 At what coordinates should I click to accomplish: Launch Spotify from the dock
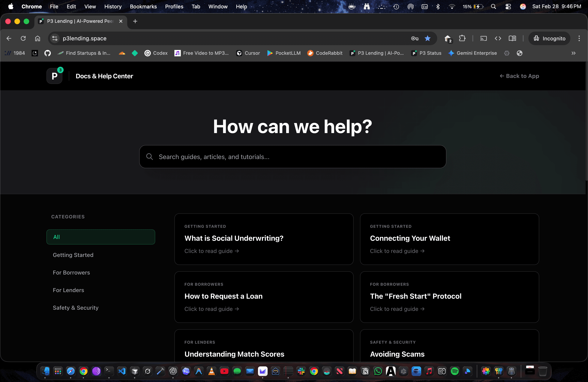455,371
